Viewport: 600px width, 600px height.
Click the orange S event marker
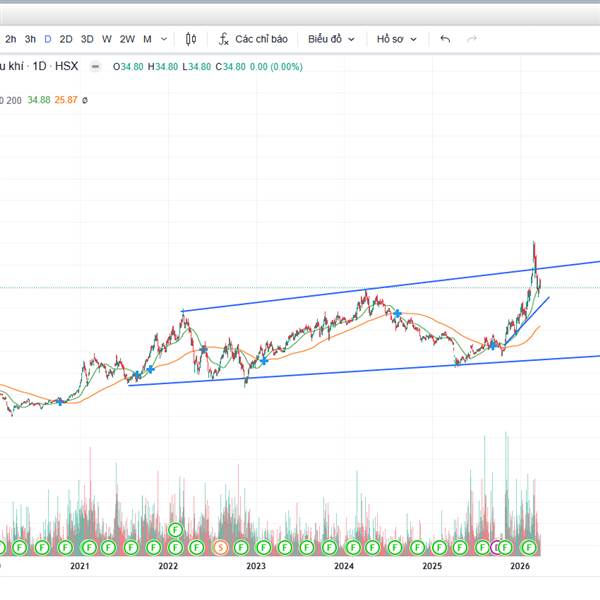pos(220,548)
